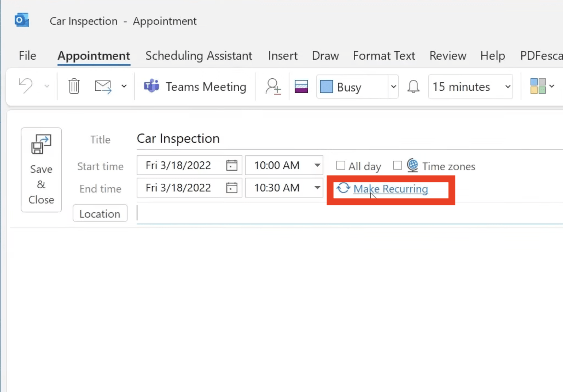Click the Forward envelope icon

[103, 87]
